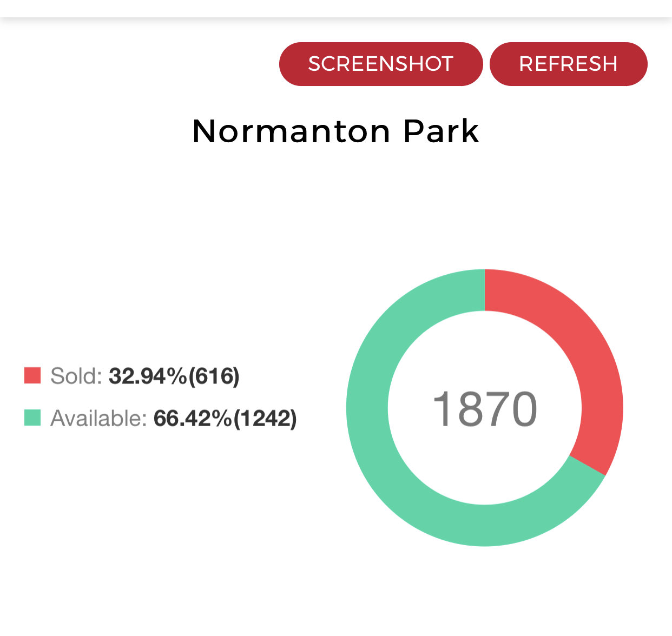This screenshot has height=636, width=672.
Task: Click the SCREENSHOT button
Action: click(380, 64)
